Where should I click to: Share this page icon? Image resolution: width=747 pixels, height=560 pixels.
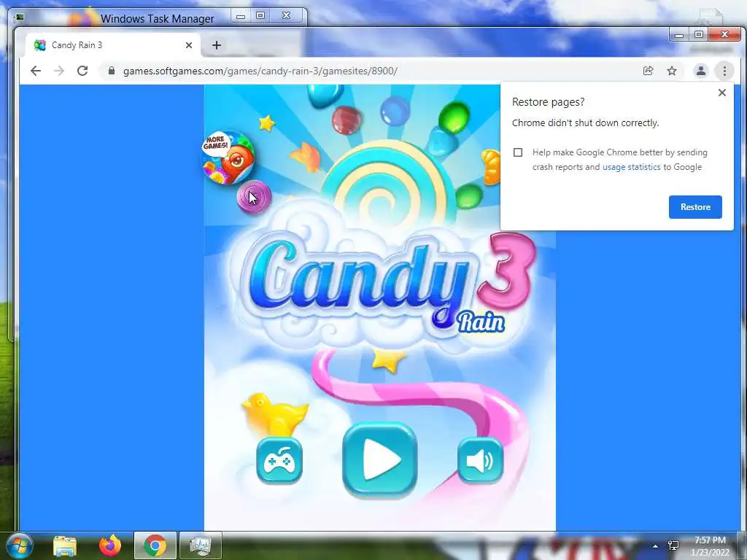(648, 71)
